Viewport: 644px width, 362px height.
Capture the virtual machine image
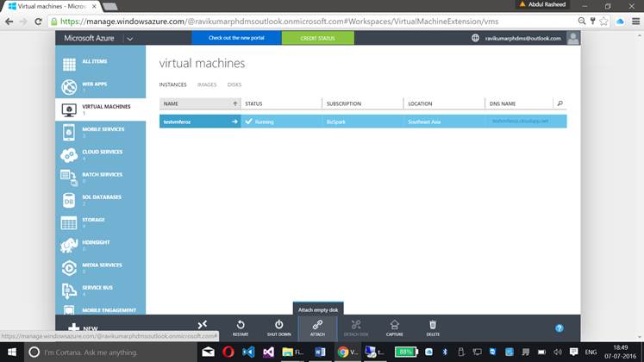pyautogui.click(x=394, y=328)
